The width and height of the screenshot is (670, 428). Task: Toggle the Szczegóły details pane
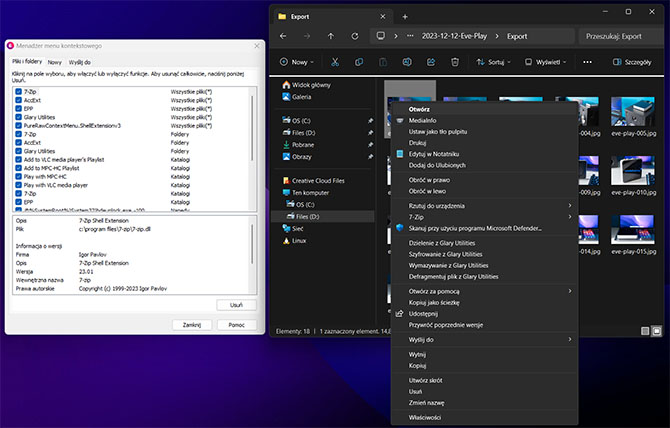632,62
